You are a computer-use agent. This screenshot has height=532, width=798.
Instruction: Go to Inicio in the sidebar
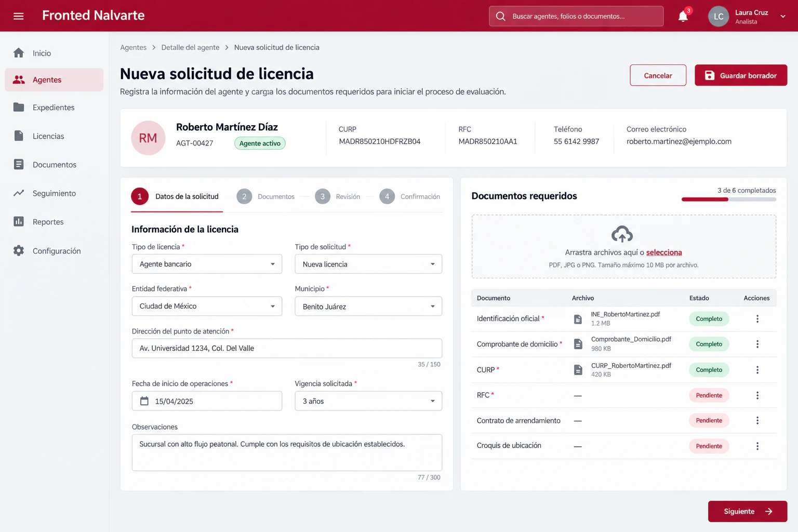54,53
